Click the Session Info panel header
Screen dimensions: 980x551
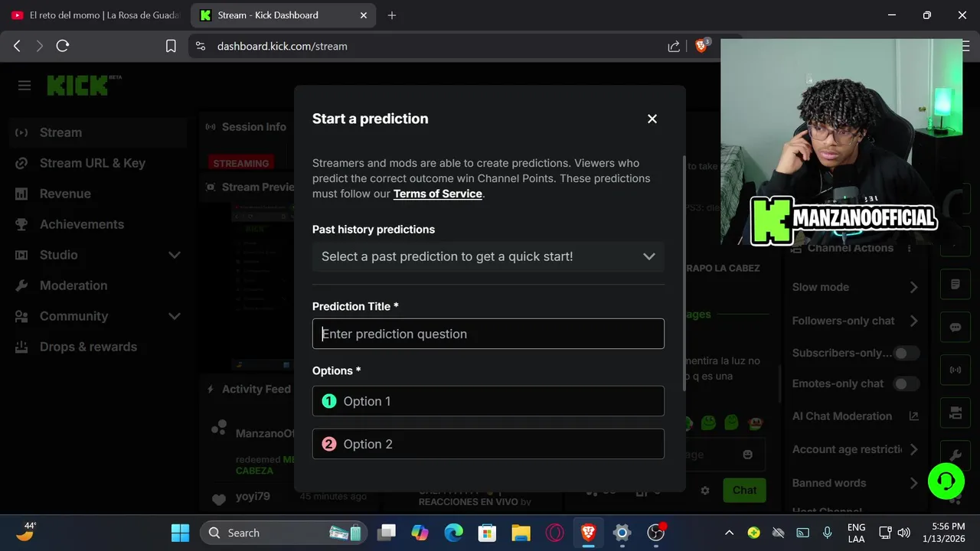point(247,127)
